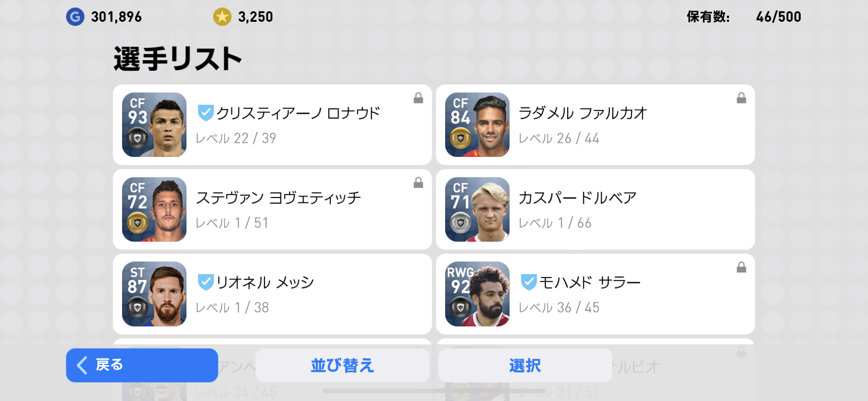Toggle blue shield check beside Salah name
Image resolution: width=868 pixels, height=401 pixels.
528,282
